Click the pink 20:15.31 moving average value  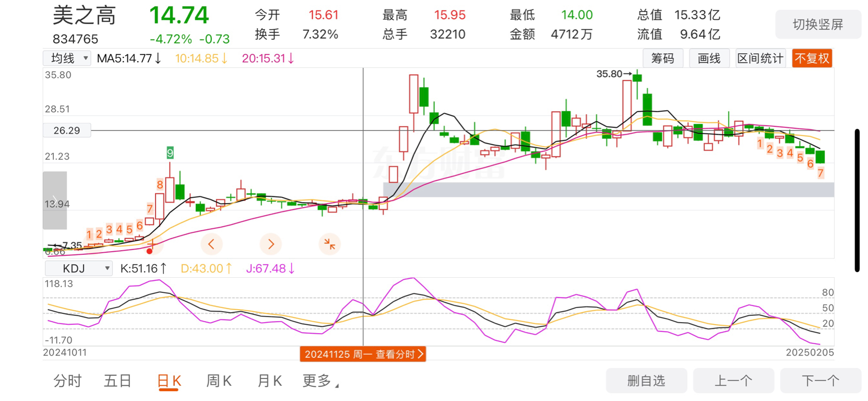[x=268, y=58]
